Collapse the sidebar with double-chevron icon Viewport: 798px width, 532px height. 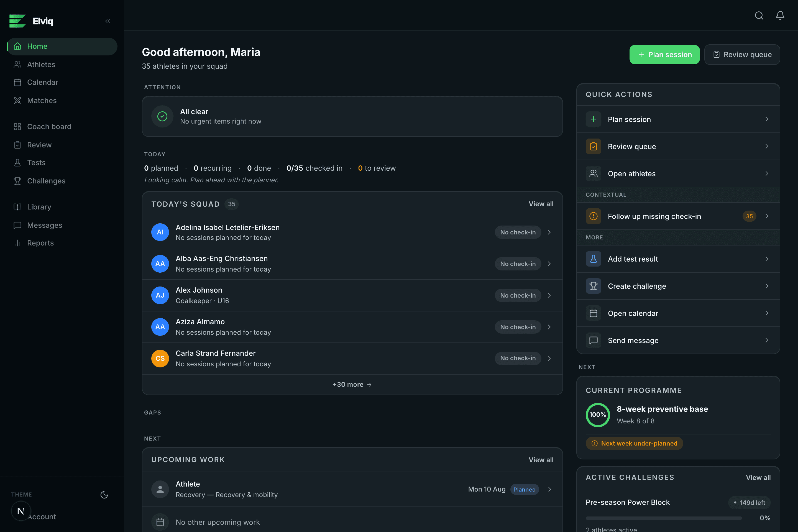point(108,21)
